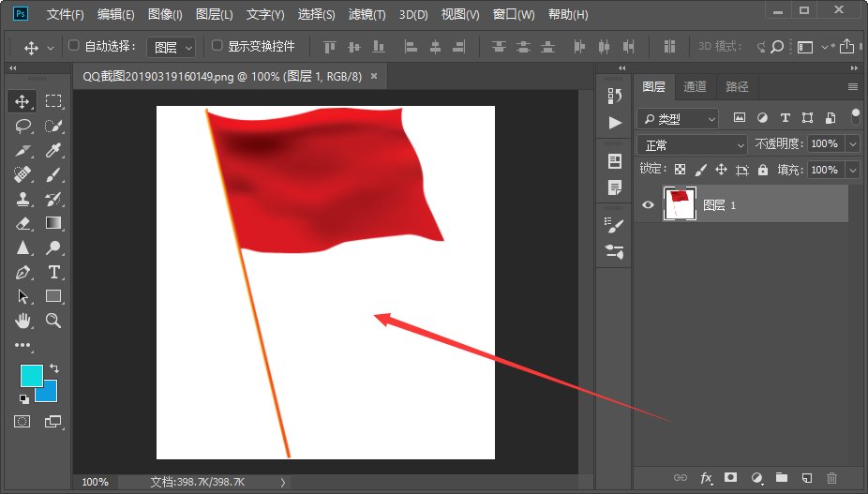
Task: Select the Move tool in toolbox
Action: point(22,101)
